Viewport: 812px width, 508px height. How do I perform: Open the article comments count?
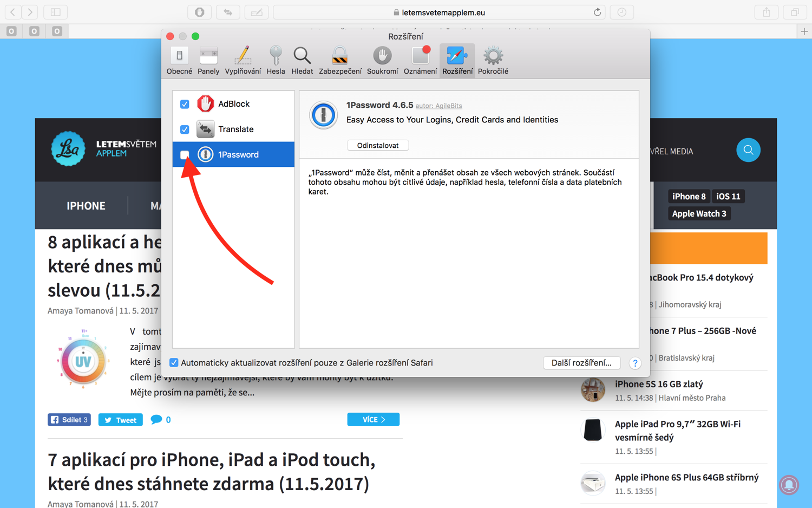161,420
